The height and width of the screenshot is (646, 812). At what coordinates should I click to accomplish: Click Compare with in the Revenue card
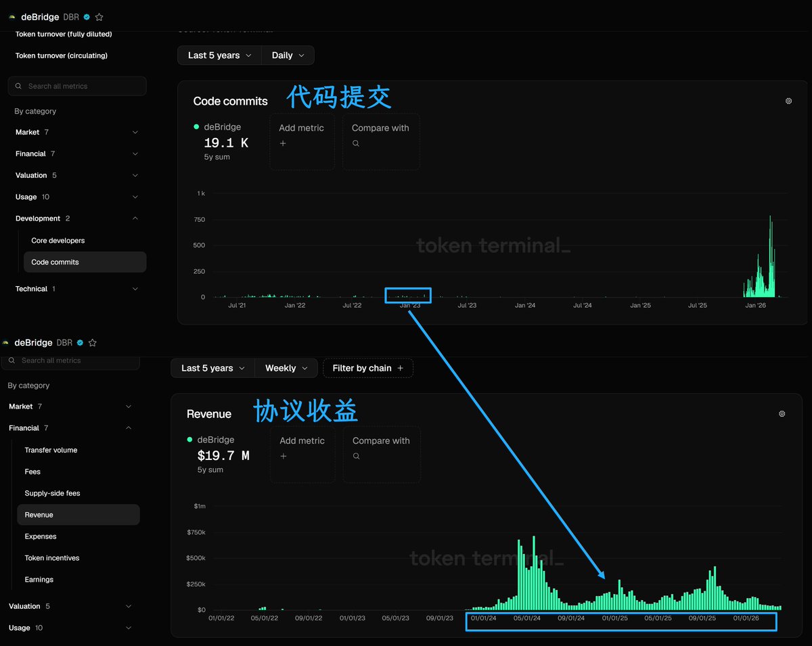(x=382, y=454)
